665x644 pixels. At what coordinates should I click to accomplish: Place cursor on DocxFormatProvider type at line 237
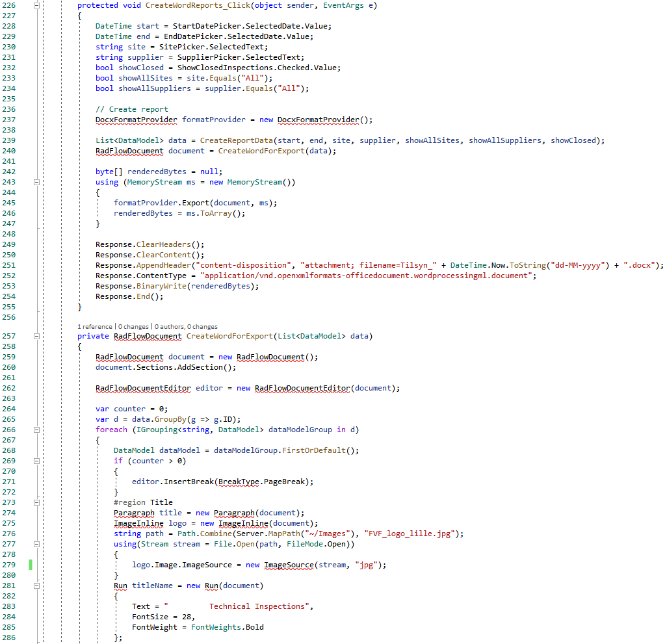tap(137, 120)
